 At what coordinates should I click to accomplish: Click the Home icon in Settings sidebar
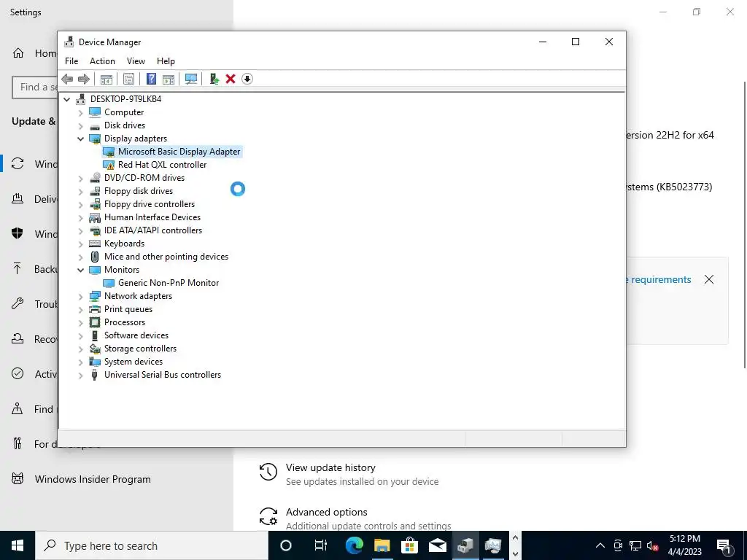click(18, 52)
